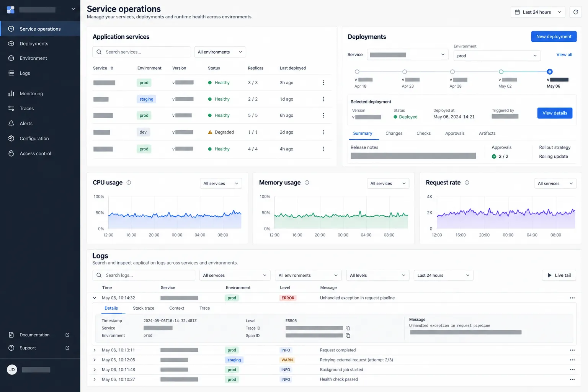The height and width of the screenshot is (392, 588).
Task: Open the logs All levels dropdown
Action: coord(377,275)
